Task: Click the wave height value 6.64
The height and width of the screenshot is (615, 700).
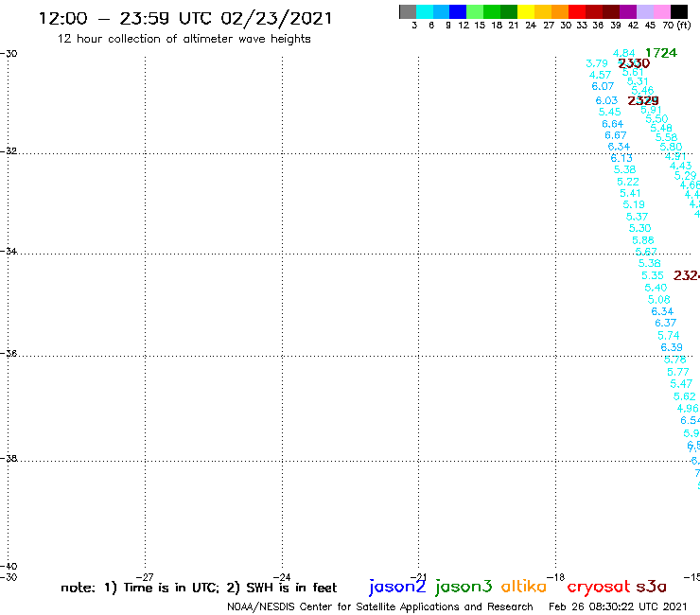Action: click(x=613, y=124)
